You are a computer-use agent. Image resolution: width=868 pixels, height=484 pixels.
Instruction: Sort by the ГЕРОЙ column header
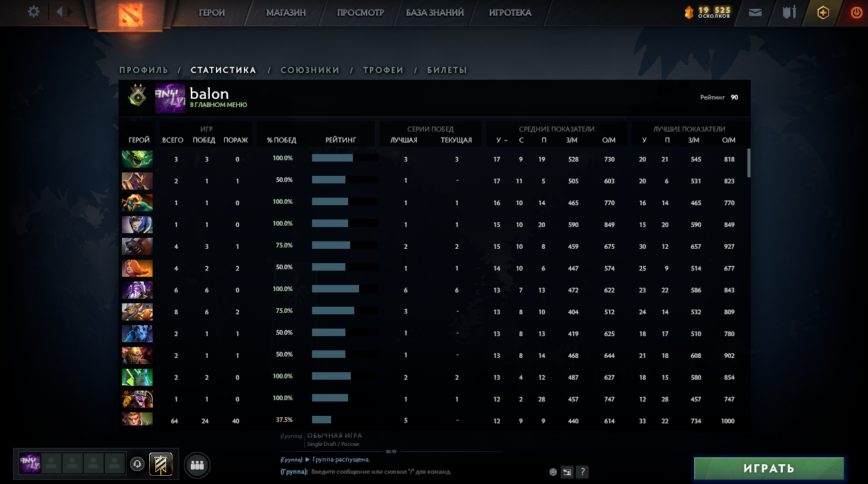[x=139, y=140]
